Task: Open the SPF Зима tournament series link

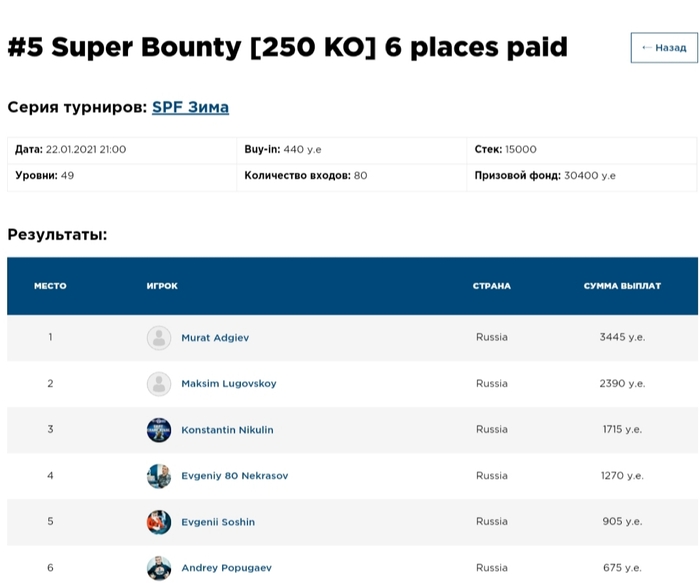Action: pyautogui.click(x=190, y=107)
